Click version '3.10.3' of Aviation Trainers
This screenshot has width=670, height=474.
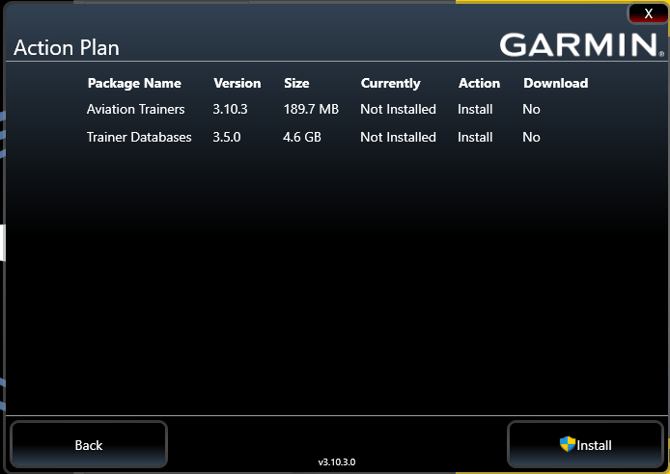230,109
